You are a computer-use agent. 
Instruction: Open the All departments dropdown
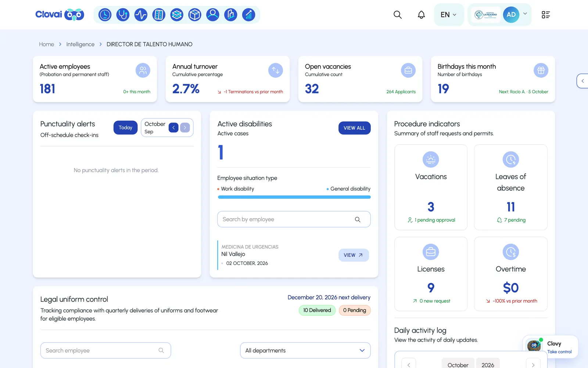[x=305, y=350]
